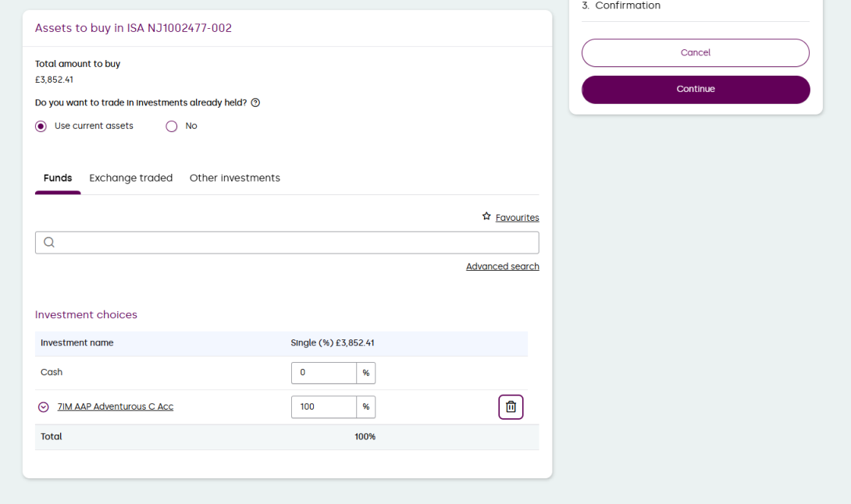This screenshot has width=851, height=504.
Task: Switch to the Funds tab
Action: point(58,178)
